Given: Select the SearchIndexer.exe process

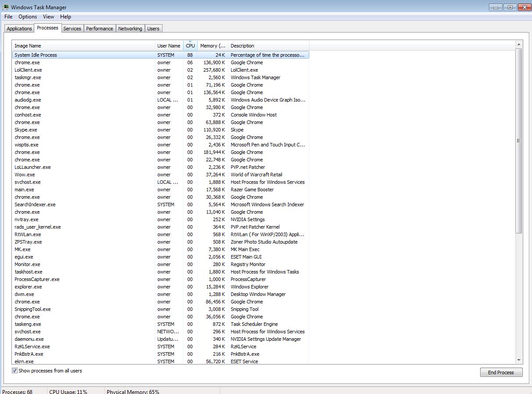Looking at the screenshot, I should tap(160, 204).
